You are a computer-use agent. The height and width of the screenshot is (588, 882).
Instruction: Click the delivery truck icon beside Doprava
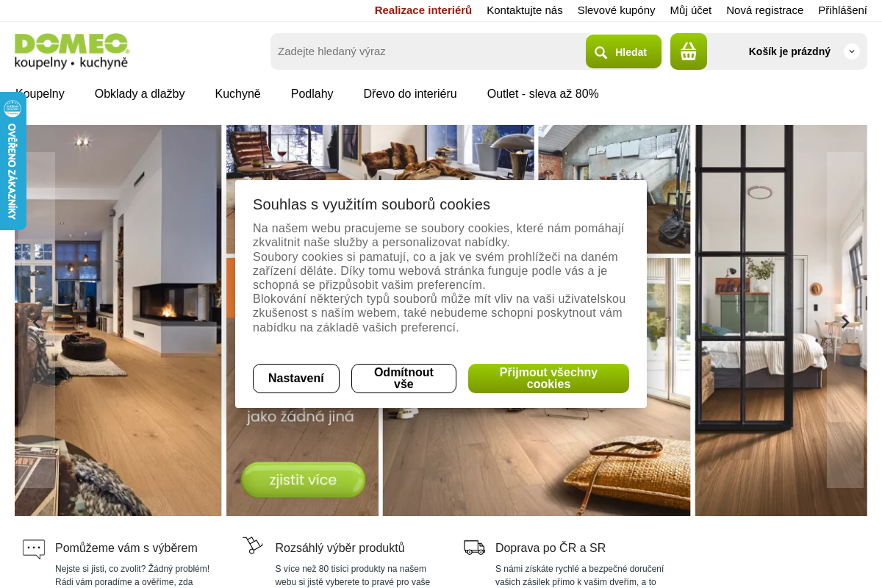point(475,547)
